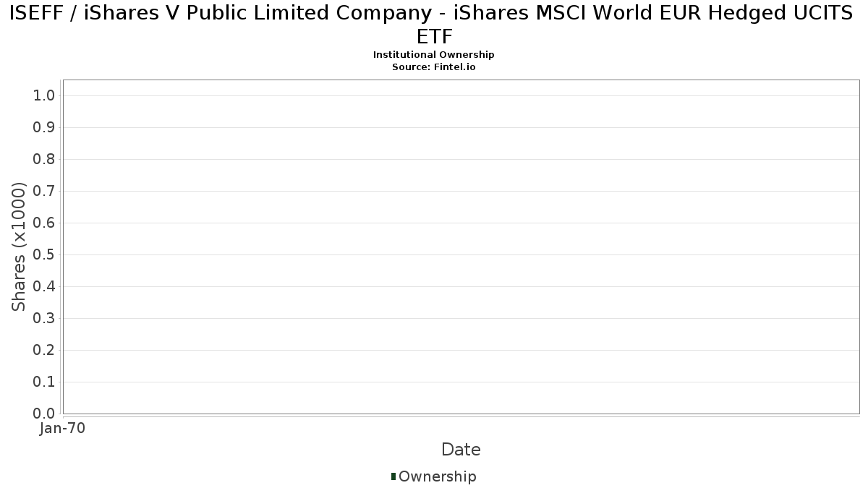Click the Institutional Ownership subtitle
The image size is (868, 488).
click(434, 55)
